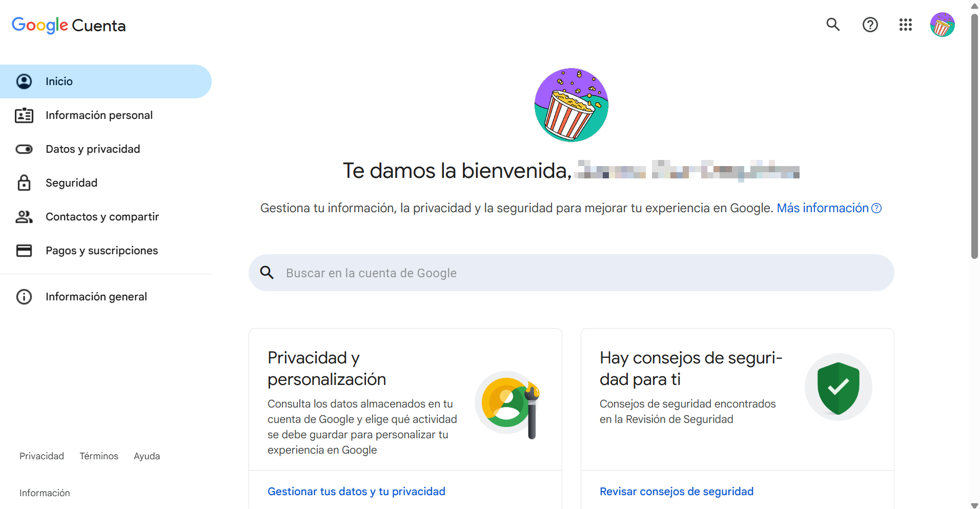This screenshot has height=509, width=980.
Task: Click the Información general info icon
Action: point(24,297)
